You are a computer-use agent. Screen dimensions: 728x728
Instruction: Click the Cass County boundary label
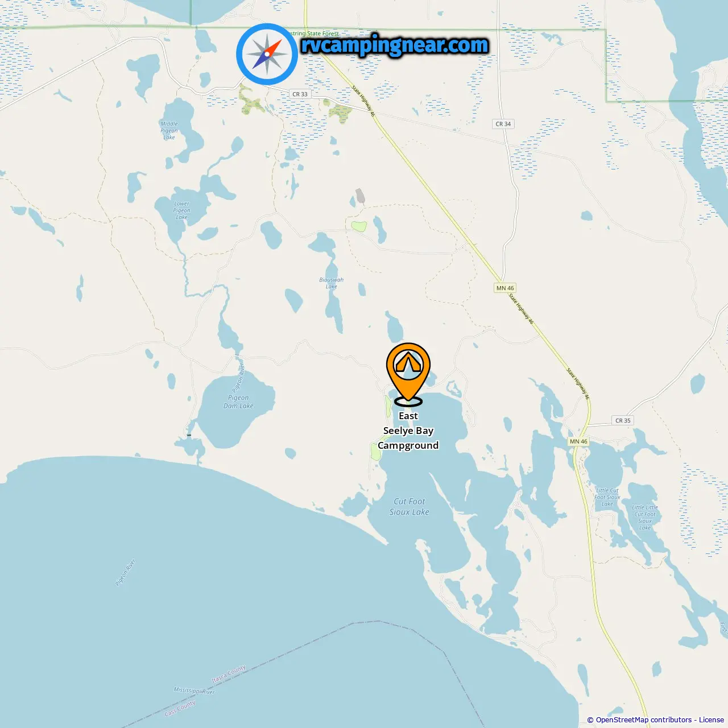180,709
